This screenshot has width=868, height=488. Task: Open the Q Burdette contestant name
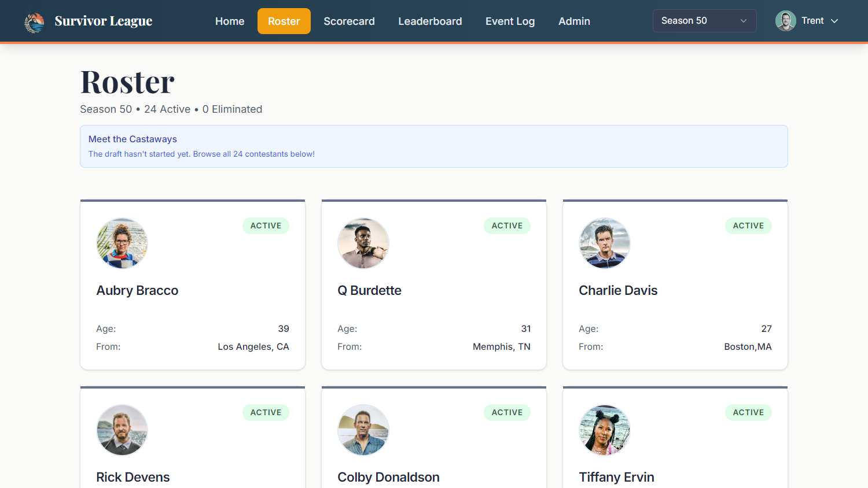pyautogui.click(x=369, y=290)
